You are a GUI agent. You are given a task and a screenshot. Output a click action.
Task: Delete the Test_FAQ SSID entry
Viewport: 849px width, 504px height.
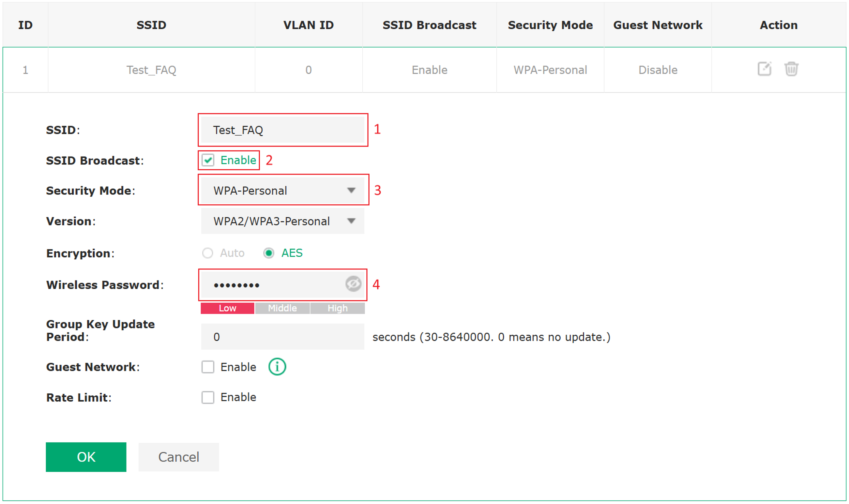[x=791, y=69]
